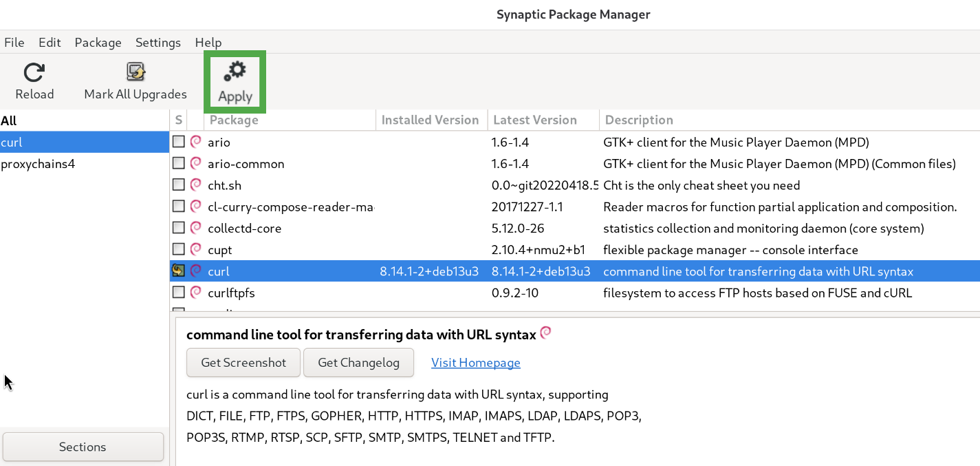This screenshot has height=466, width=980.
Task: Mark the collectd-core package checkbox
Action: coord(178,227)
